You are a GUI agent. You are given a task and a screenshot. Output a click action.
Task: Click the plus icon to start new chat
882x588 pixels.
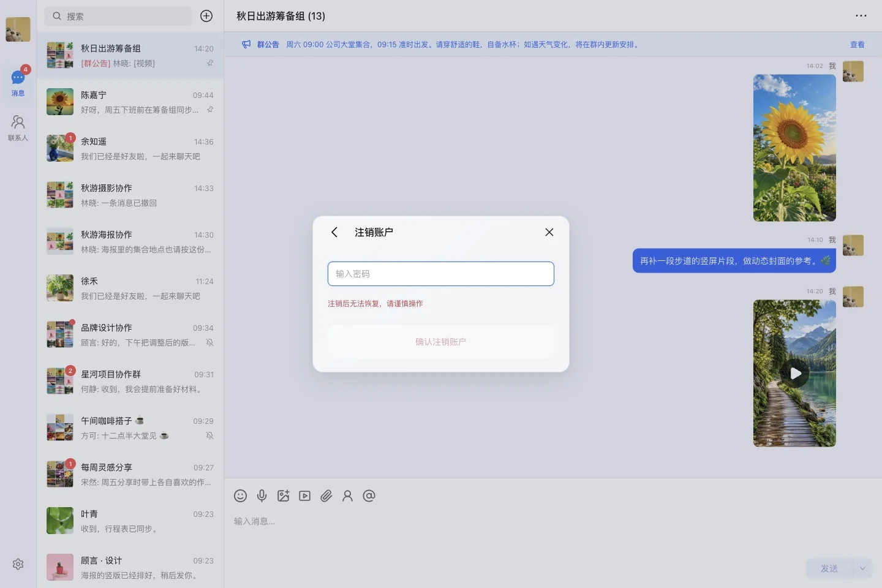[206, 16]
